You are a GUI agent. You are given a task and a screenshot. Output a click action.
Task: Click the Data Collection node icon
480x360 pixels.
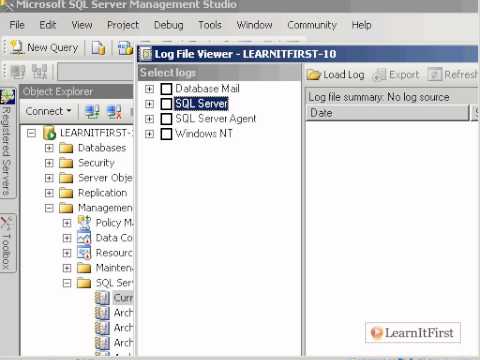(84, 238)
